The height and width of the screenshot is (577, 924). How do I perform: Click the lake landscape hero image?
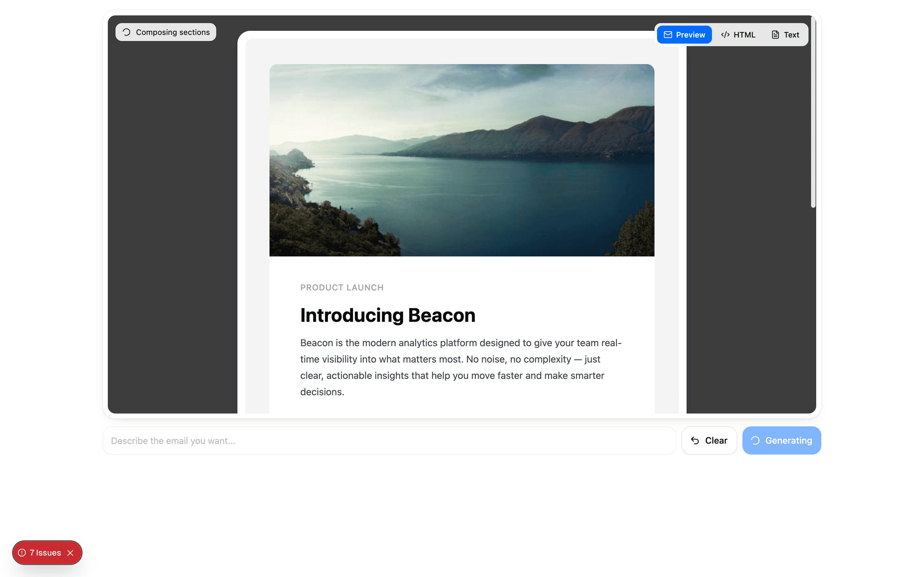tap(462, 160)
